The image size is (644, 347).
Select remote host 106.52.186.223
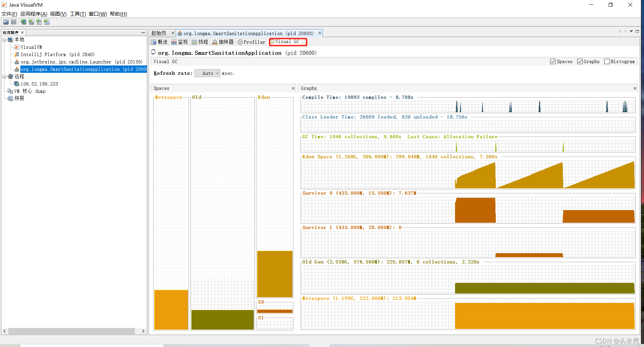click(x=39, y=84)
